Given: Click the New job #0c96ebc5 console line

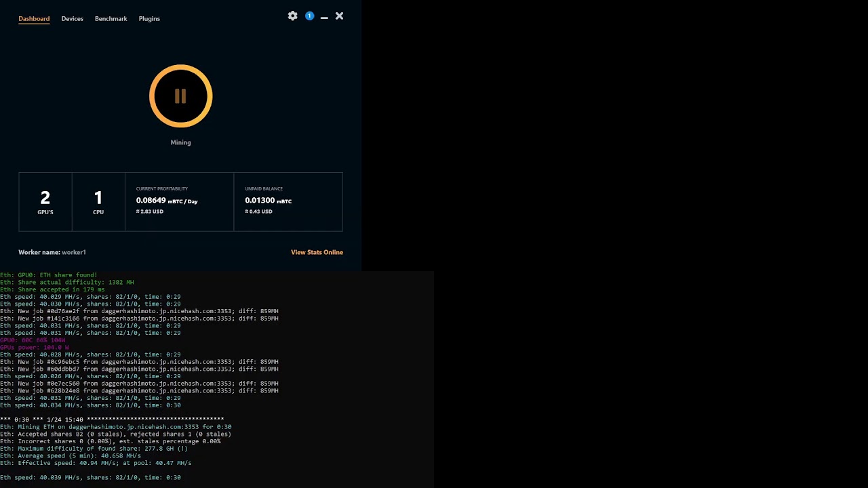Looking at the screenshot, I should point(139,362).
